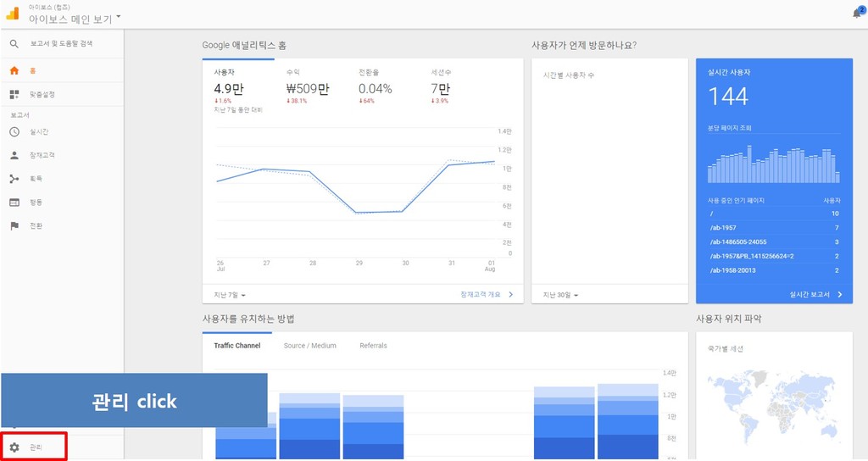Click the realtime user count 144
This screenshot has height=461, width=868.
[728, 97]
